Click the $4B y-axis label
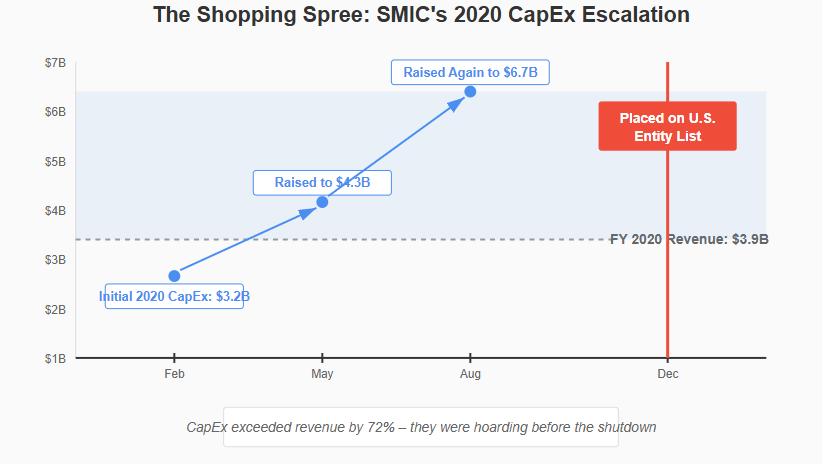 click(x=56, y=211)
